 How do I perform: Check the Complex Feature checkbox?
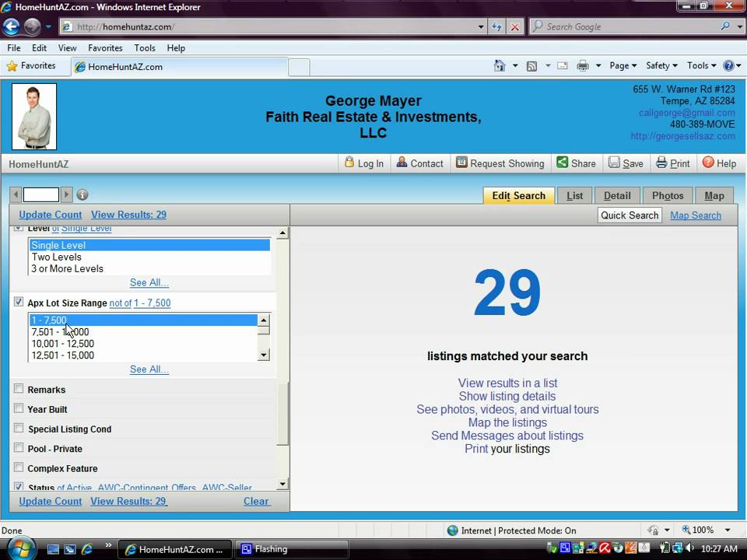tap(19, 467)
